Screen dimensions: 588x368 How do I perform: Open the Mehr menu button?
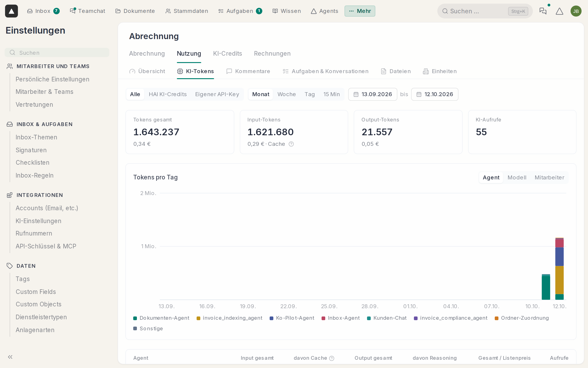click(360, 11)
